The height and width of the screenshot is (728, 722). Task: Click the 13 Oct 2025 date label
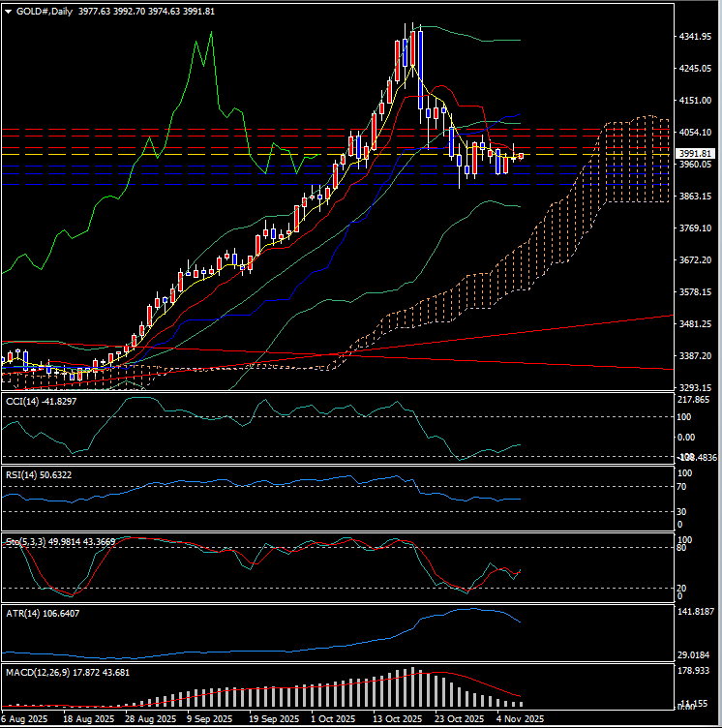point(397,719)
